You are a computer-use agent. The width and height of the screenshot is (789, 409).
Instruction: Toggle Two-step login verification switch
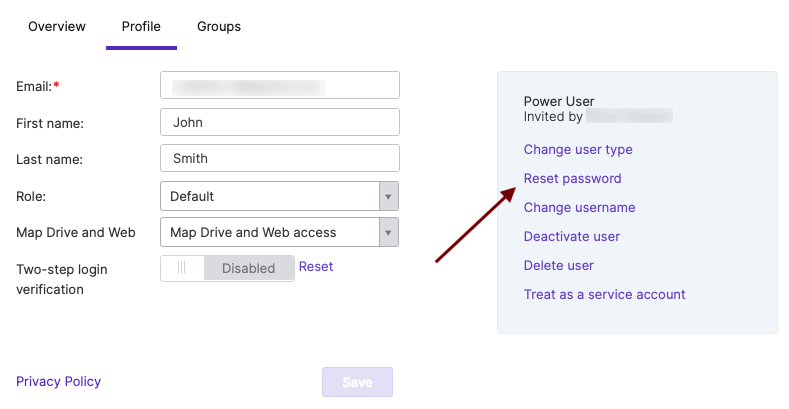pyautogui.click(x=227, y=268)
